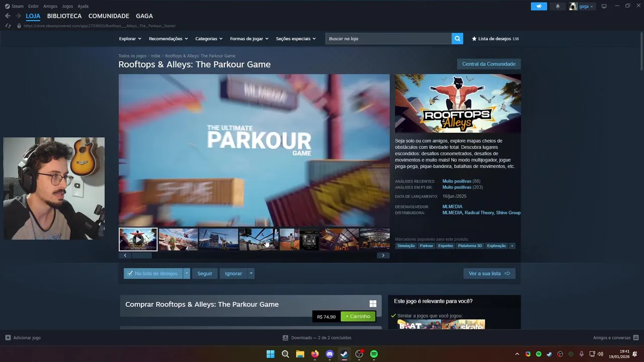Select the third screenshot thumbnail
The width and height of the screenshot is (644, 362).
click(x=218, y=239)
